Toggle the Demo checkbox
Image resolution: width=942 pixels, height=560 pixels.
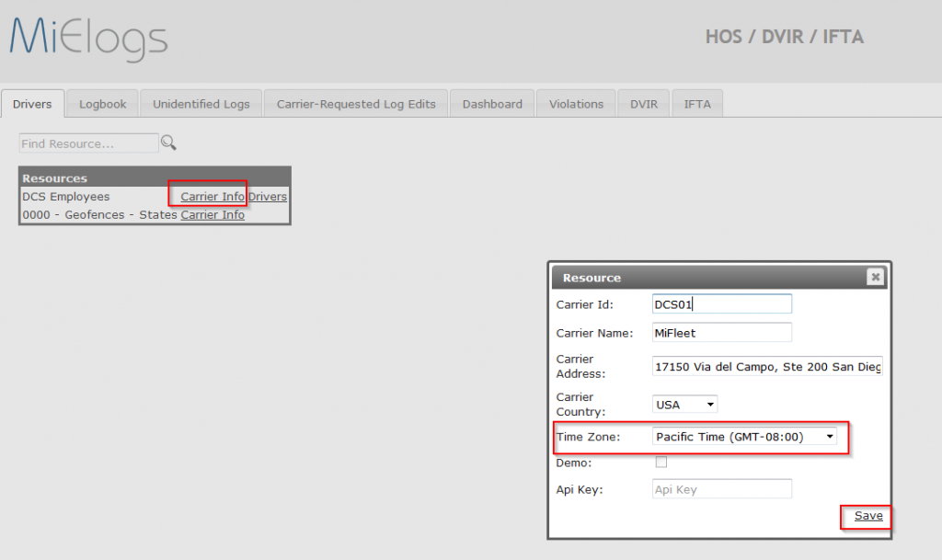[x=661, y=462]
